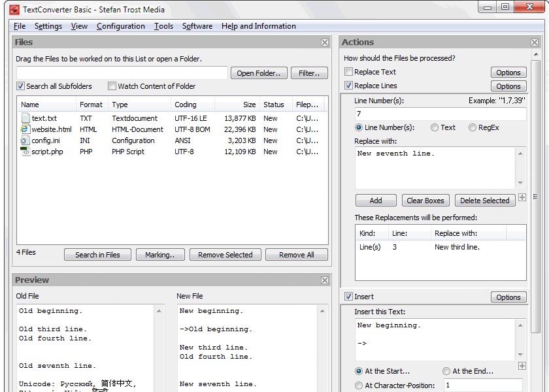Toggle the Search all Subfolders checkbox

coord(22,86)
